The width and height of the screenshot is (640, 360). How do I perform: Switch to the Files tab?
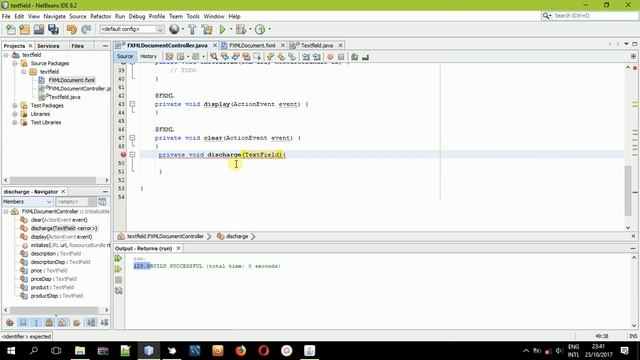coord(78,46)
